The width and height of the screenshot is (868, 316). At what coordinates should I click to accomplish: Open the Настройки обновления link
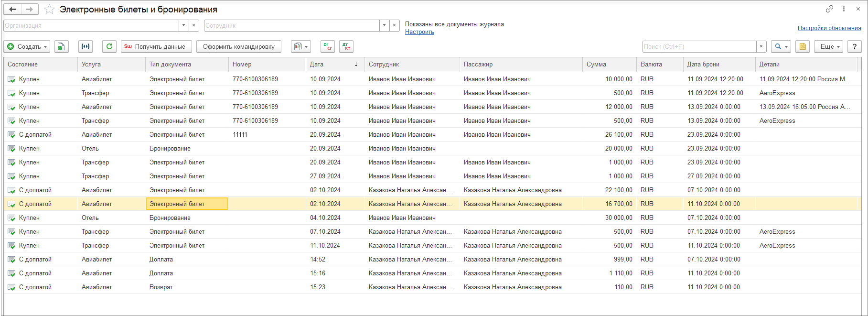829,28
